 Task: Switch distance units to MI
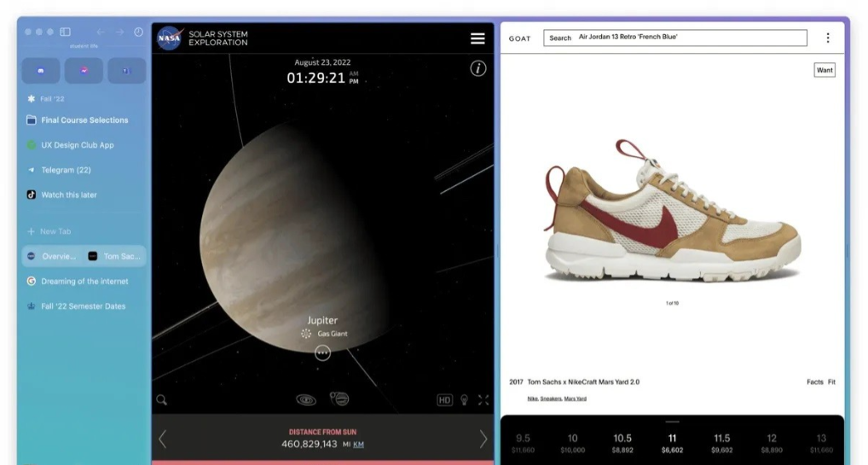point(346,445)
